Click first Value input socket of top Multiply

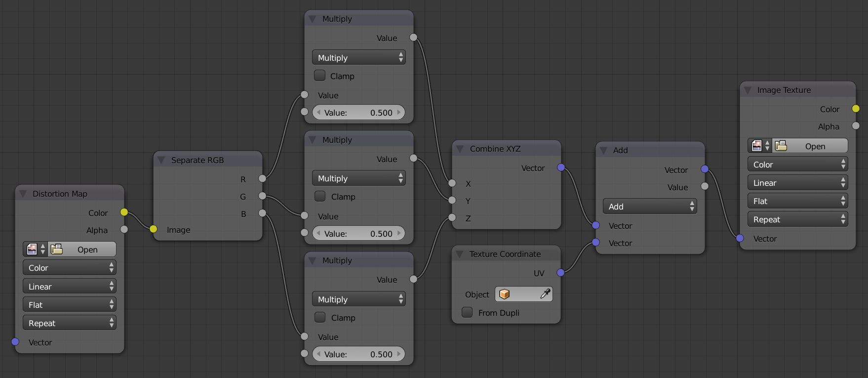pos(305,94)
